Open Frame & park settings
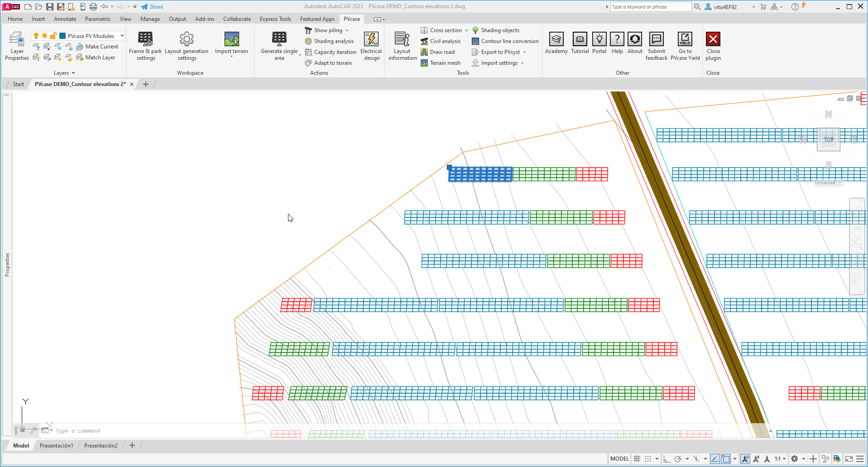Image resolution: width=868 pixels, height=467 pixels. (145, 45)
